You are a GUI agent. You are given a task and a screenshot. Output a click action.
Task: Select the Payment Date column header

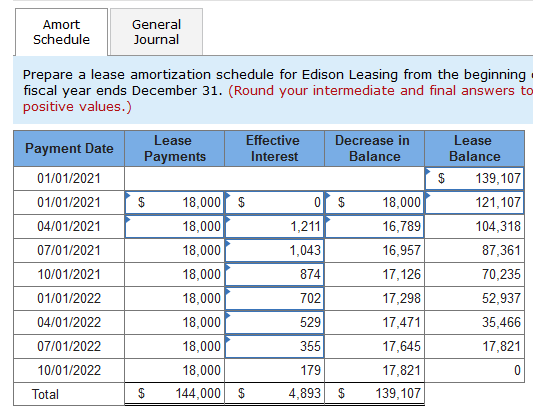pyautogui.click(x=69, y=149)
